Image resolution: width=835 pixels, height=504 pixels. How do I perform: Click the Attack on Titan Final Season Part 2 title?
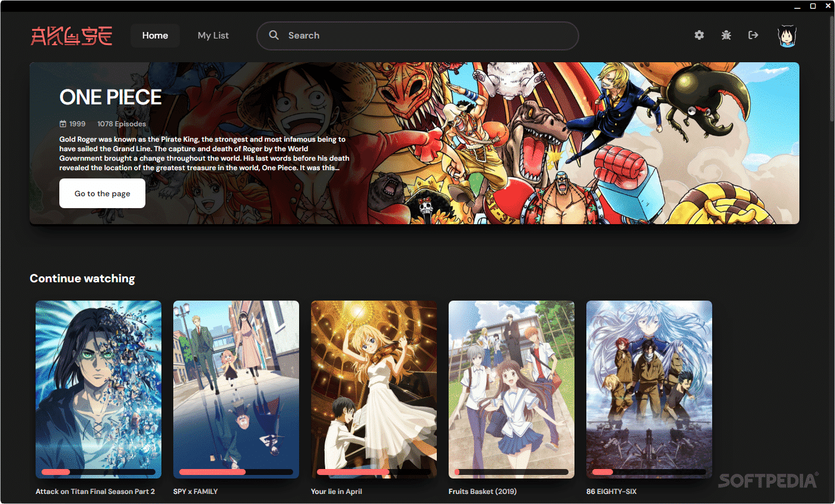tap(95, 492)
